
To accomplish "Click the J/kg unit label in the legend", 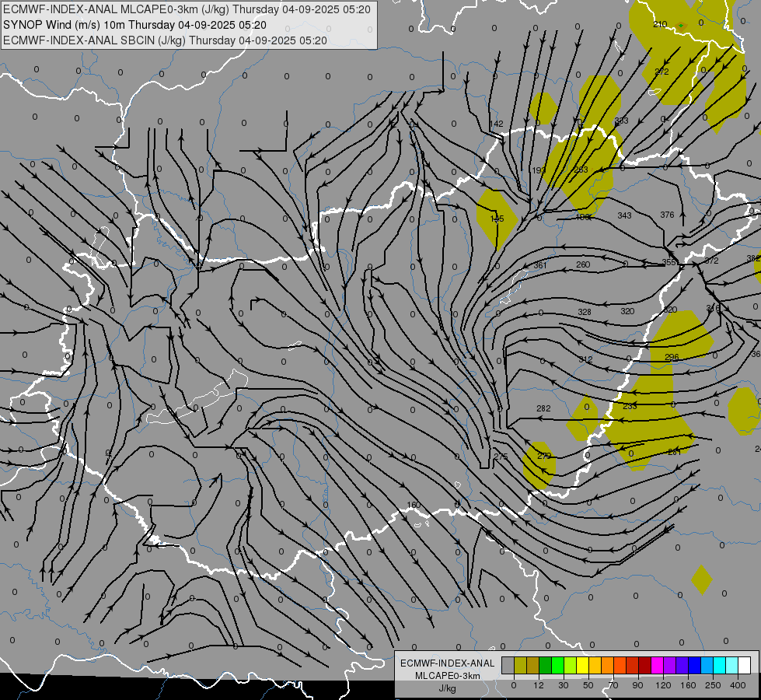I will [448, 688].
